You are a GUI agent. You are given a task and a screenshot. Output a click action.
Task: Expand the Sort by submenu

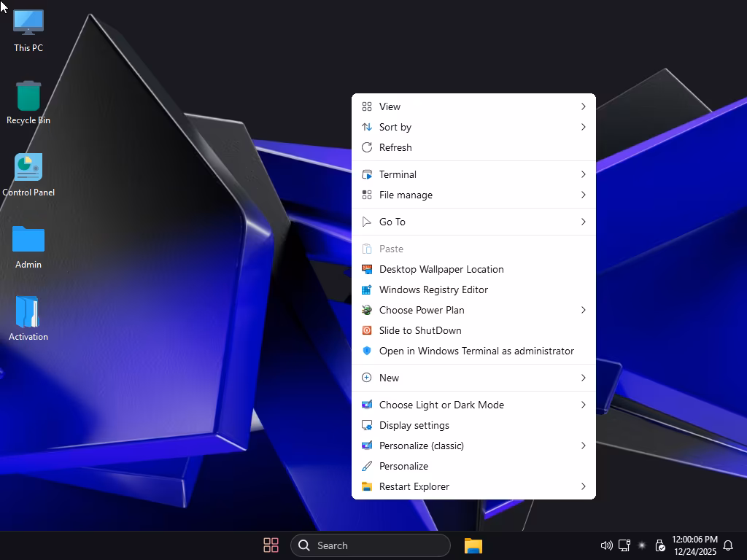(x=473, y=127)
